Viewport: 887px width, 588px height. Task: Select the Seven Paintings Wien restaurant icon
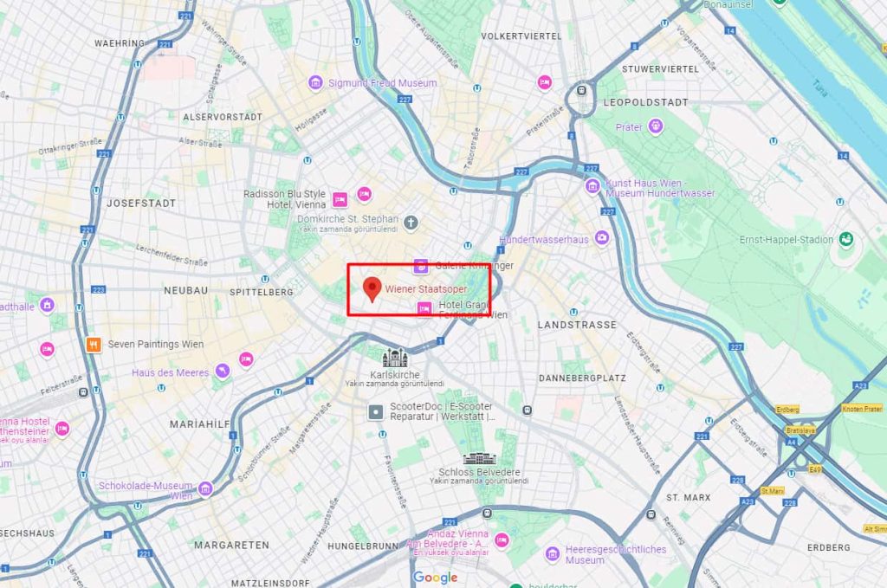pyautogui.click(x=94, y=345)
